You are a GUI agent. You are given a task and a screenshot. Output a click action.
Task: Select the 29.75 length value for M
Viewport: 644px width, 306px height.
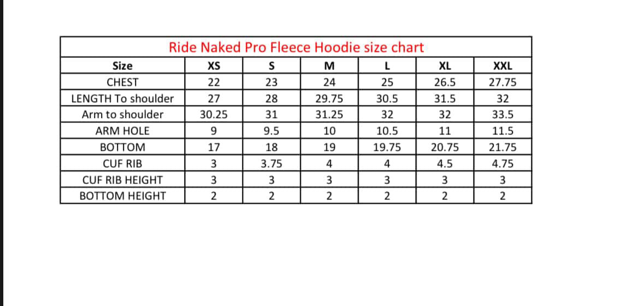329,99
